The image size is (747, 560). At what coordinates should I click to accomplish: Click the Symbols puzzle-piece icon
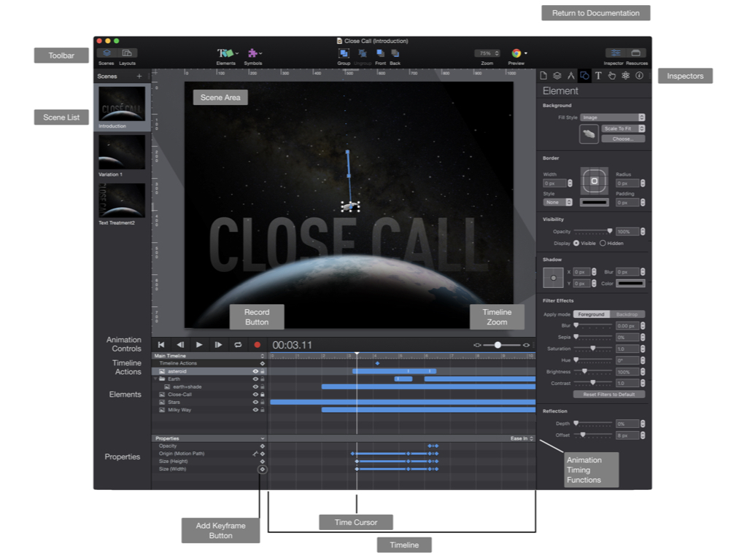click(x=252, y=53)
